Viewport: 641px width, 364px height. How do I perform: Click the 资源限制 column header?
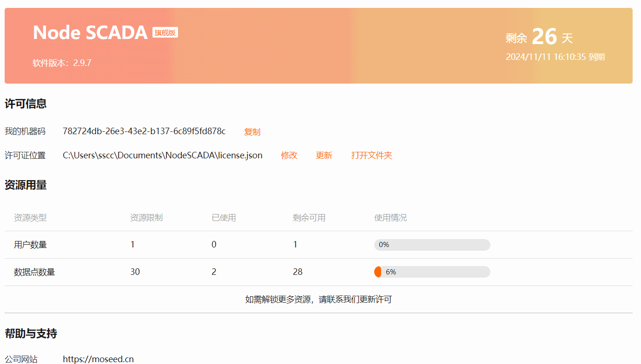[146, 218]
